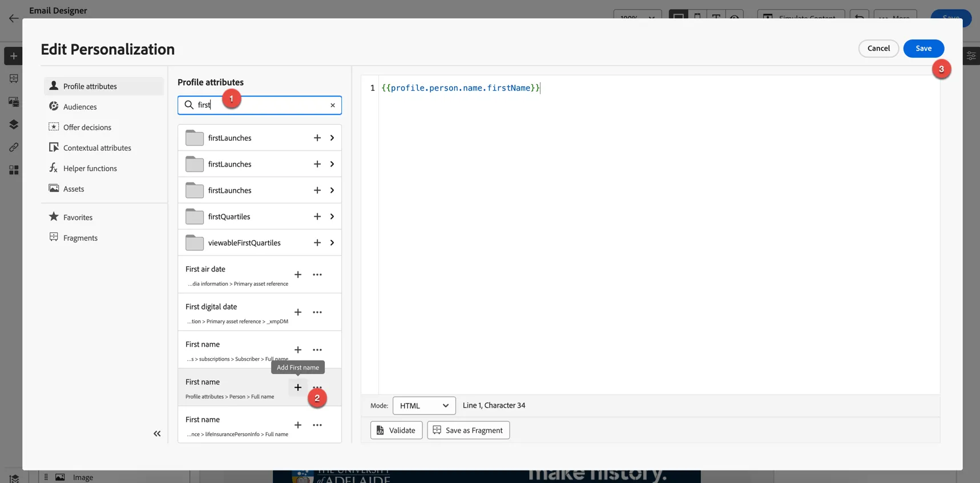Click the Profile attributes > Person > Full name path

point(229,397)
